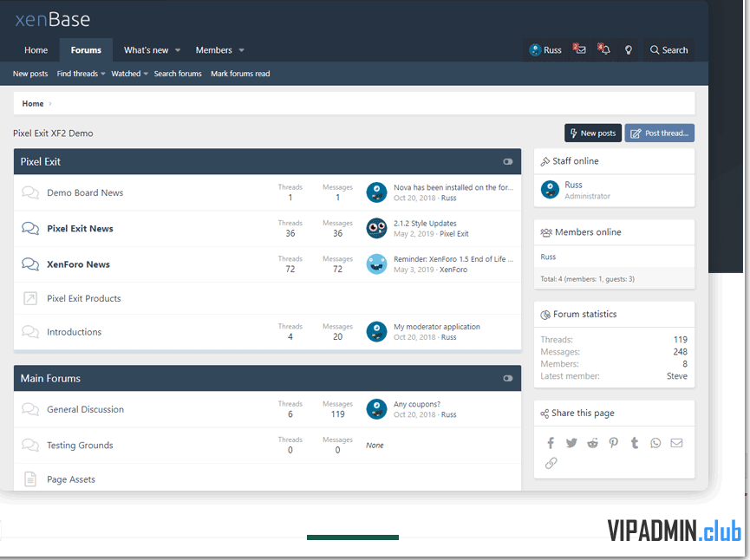Open the Testing Grounds forum

tap(80, 446)
